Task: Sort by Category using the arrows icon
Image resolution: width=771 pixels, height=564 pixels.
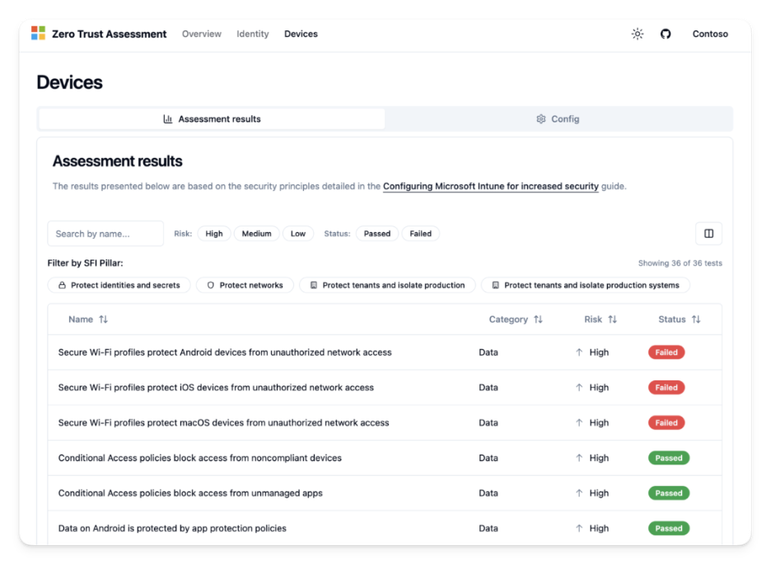Action: pos(538,320)
